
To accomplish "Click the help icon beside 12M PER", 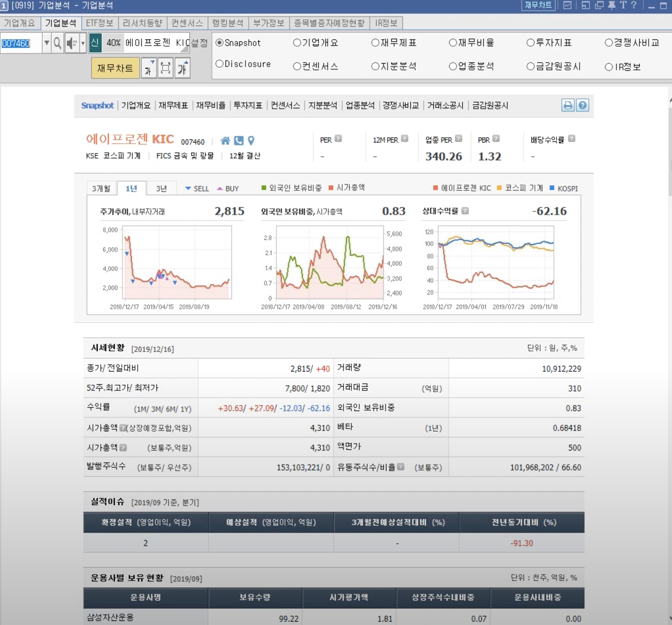I will pyautogui.click(x=404, y=139).
